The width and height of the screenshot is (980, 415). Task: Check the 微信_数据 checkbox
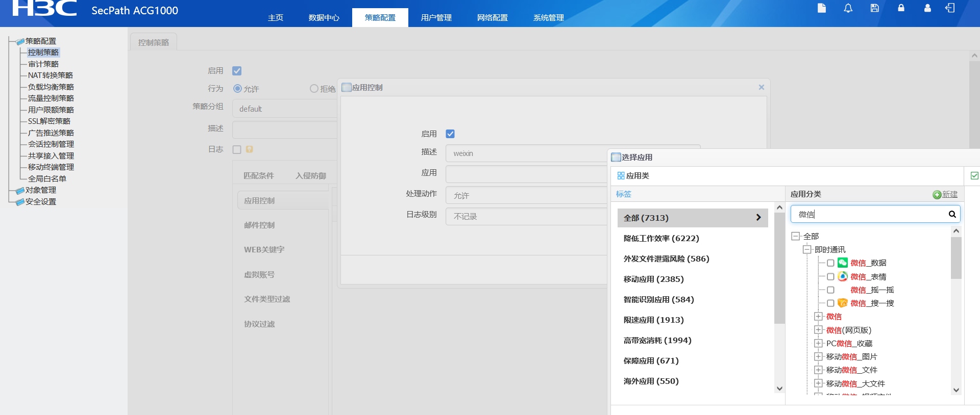coord(830,263)
